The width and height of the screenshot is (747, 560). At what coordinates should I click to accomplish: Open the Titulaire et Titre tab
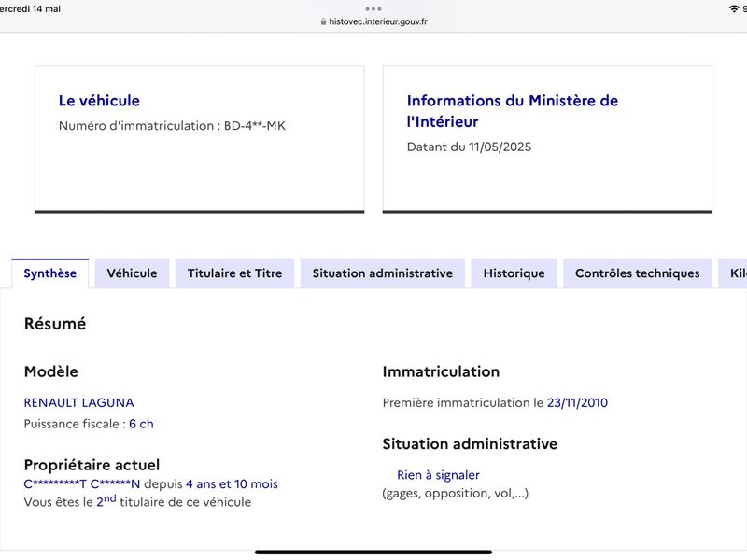tap(235, 273)
